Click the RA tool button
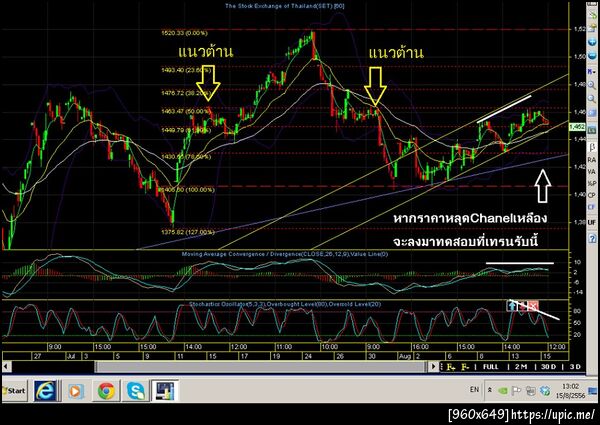This screenshot has width=600, height=425. point(592,160)
